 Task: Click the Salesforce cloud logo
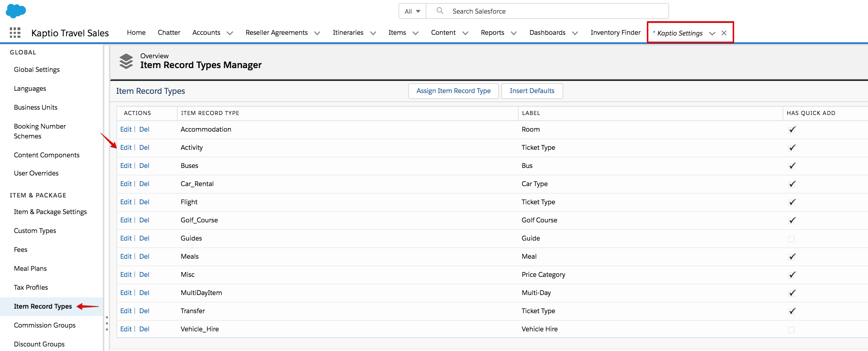[16, 11]
